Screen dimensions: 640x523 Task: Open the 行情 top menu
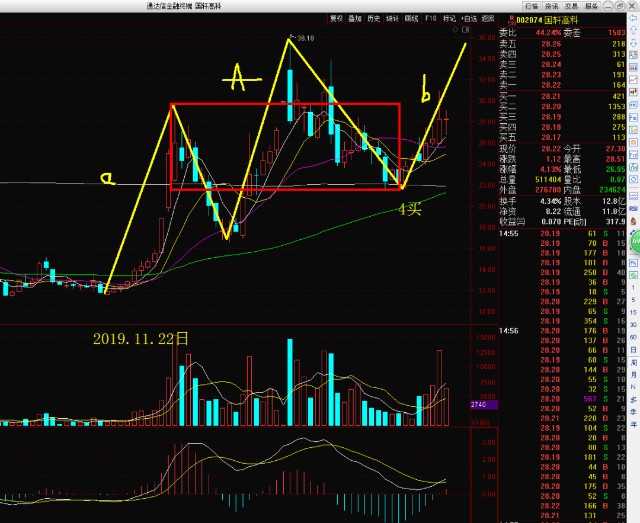[532, 6]
